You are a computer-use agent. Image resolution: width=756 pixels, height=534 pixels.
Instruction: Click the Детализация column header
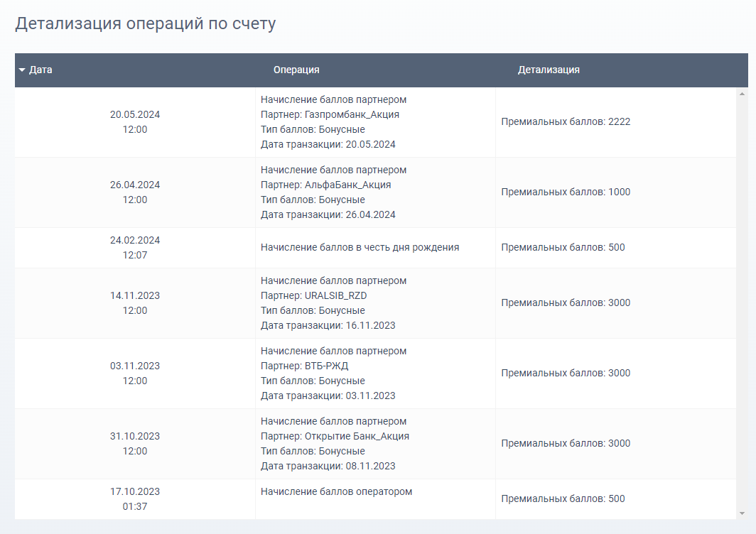[549, 70]
